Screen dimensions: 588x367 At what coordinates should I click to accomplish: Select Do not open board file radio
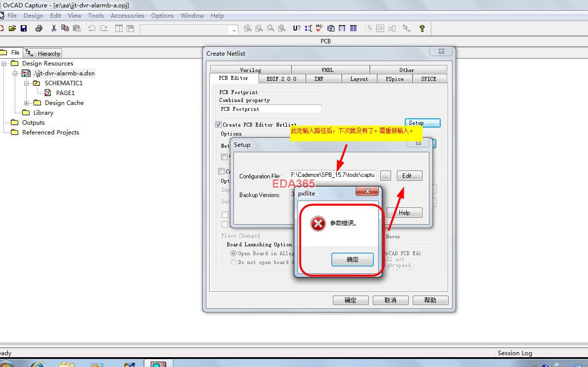point(233,262)
